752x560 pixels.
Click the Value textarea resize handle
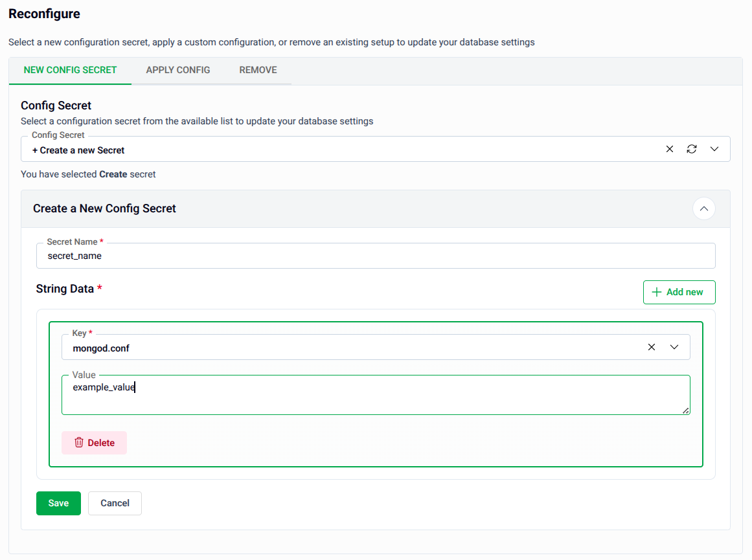coord(685,410)
